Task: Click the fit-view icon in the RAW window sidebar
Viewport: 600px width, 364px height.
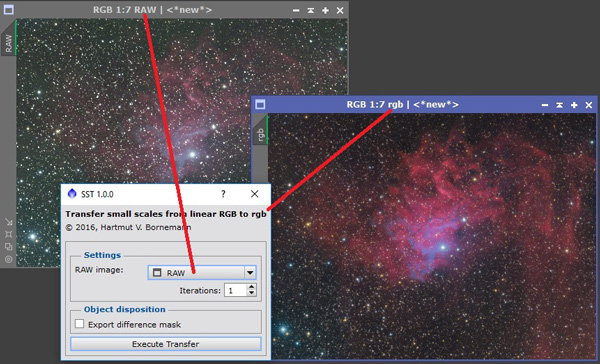Action: click(8, 234)
